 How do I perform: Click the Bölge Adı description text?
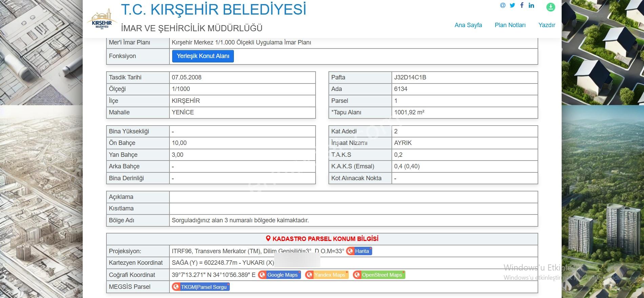pos(240,220)
